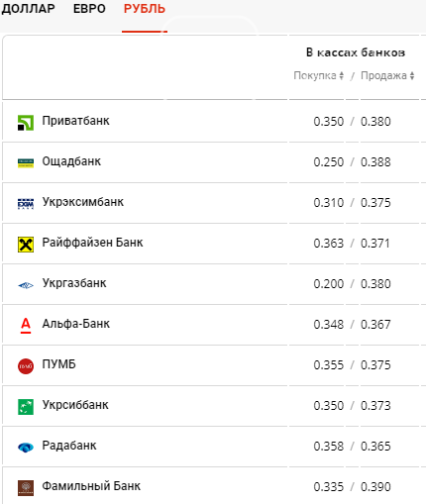Click the Фамильный Банк brown logo icon

pyautogui.click(x=26, y=488)
